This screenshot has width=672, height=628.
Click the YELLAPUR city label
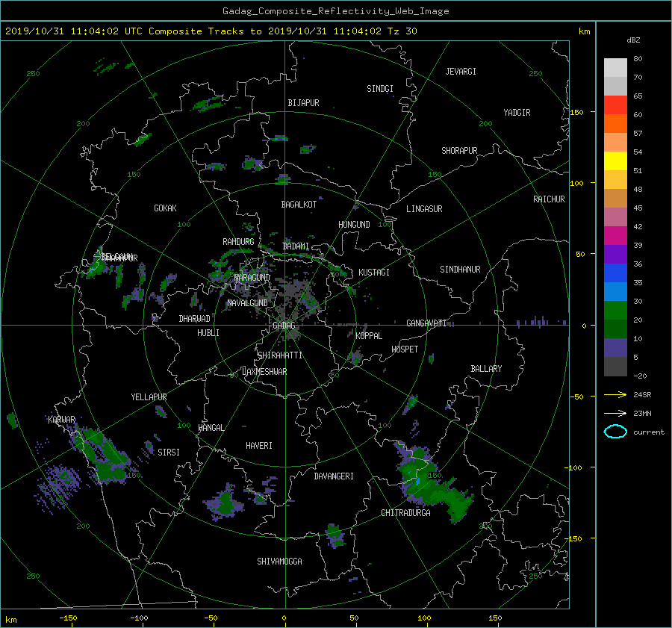coord(149,397)
